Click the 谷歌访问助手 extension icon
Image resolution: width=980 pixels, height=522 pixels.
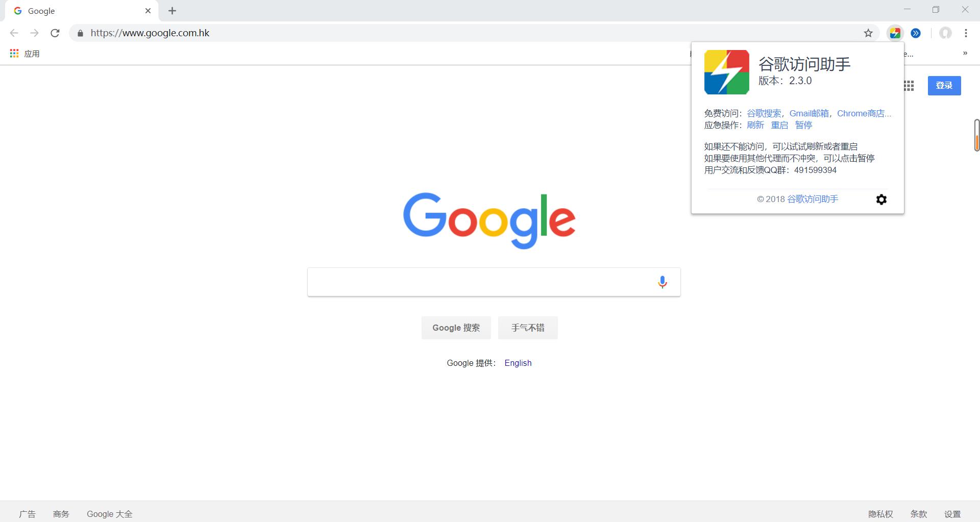point(895,33)
